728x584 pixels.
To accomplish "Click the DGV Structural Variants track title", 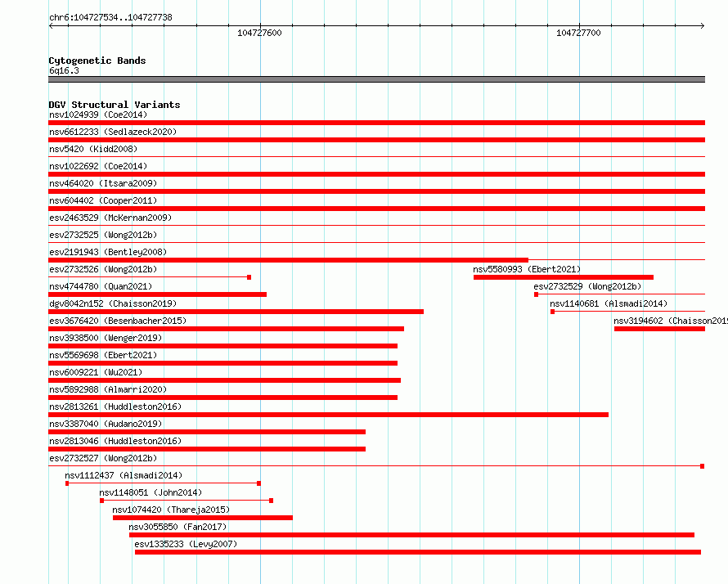I will pos(115,105).
